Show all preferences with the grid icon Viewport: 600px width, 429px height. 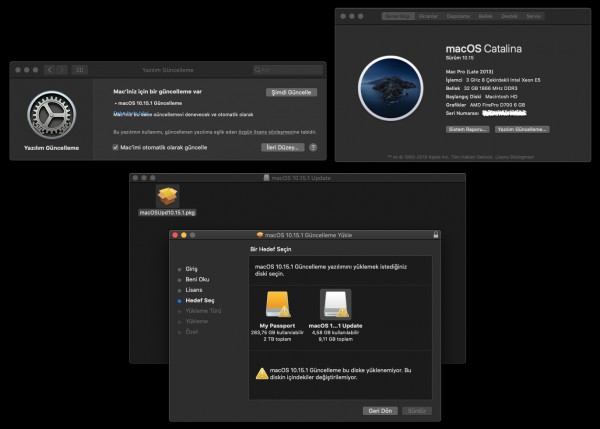(80, 70)
